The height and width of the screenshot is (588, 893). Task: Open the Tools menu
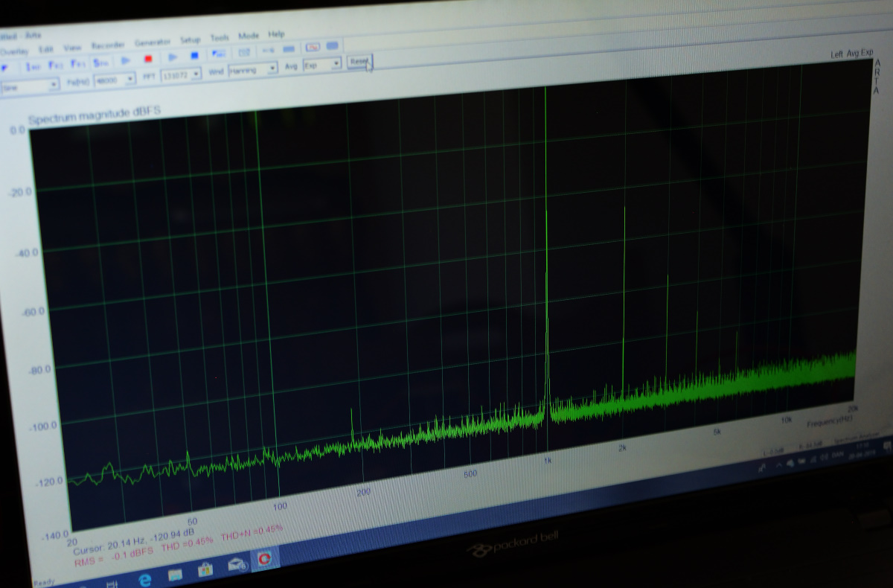point(220,37)
